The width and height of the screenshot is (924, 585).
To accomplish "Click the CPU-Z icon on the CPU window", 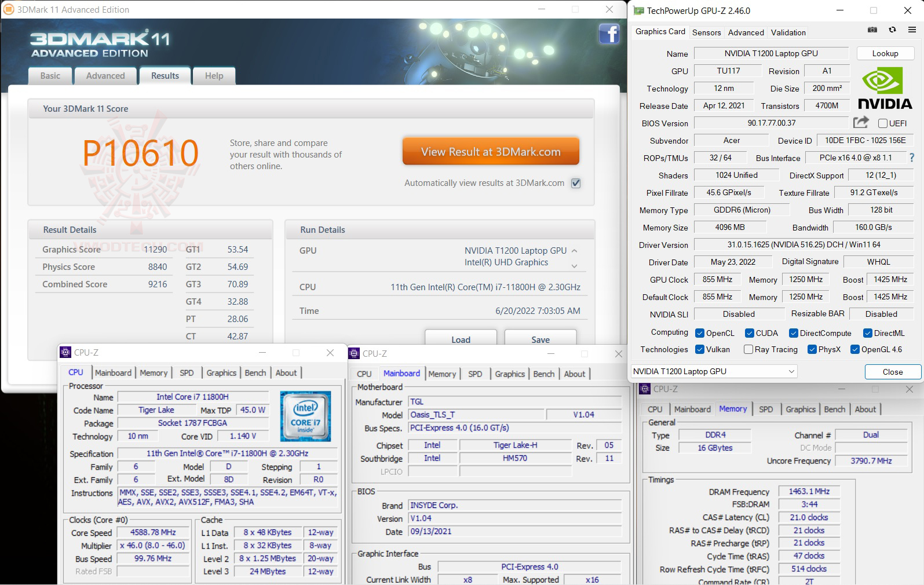I will pos(66,352).
